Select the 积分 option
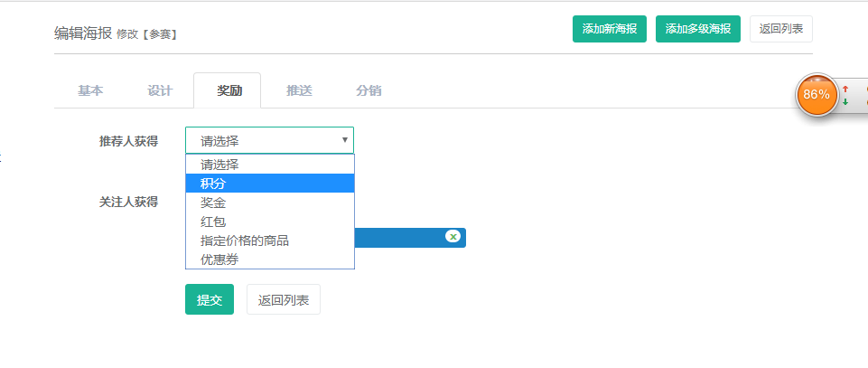 coord(270,183)
